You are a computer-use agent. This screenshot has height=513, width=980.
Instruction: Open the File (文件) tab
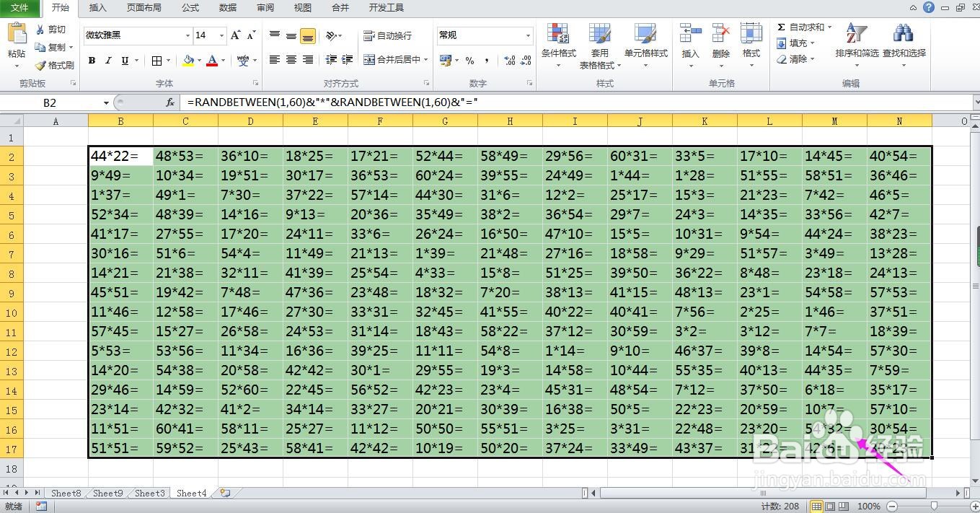click(19, 8)
